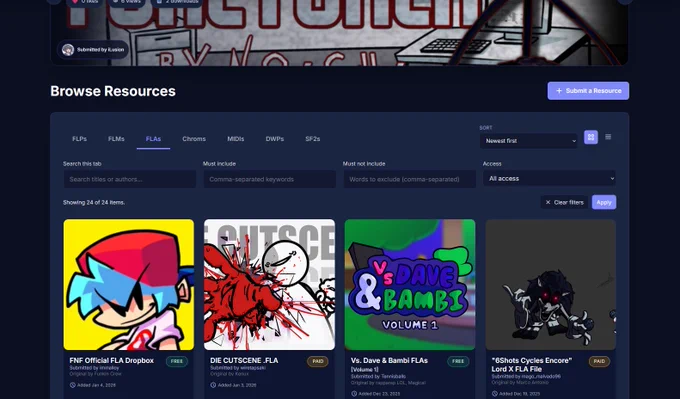Switch to the Chroms tab
680x399 pixels.
pos(194,139)
